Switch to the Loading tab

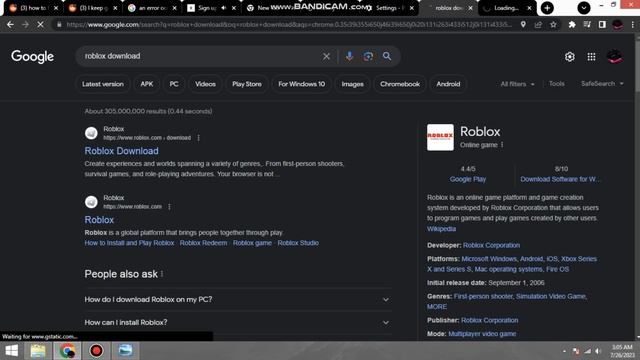506,8
